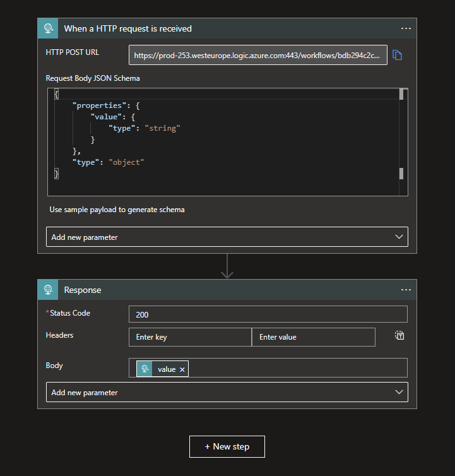Click the JSON schema editor scrollbar
The width and height of the screenshot is (455, 476).
[x=401, y=134]
